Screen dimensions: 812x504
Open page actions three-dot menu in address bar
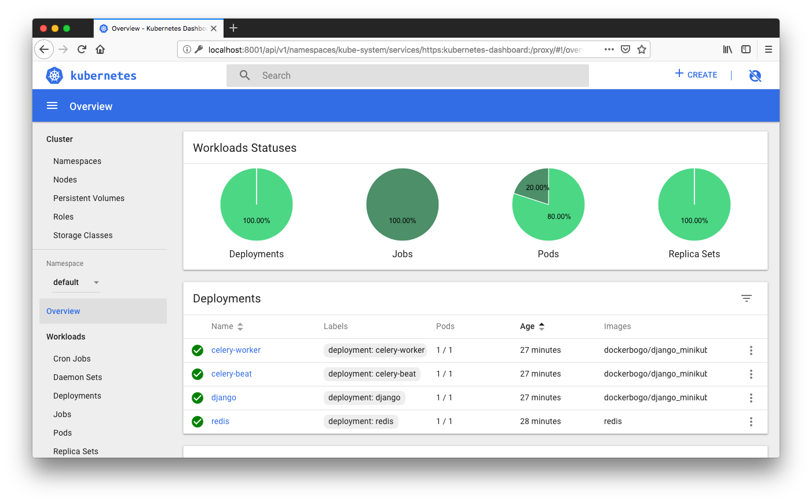pos(609,49)
